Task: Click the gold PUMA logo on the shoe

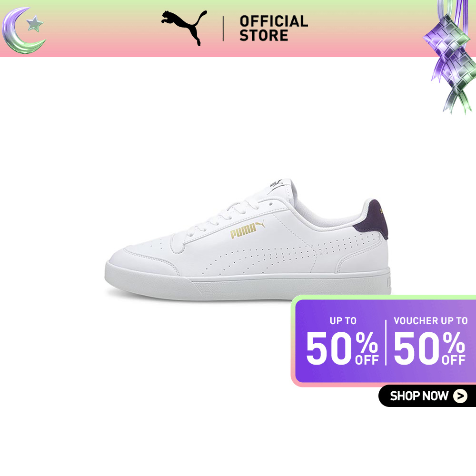Action: point(248,229)
